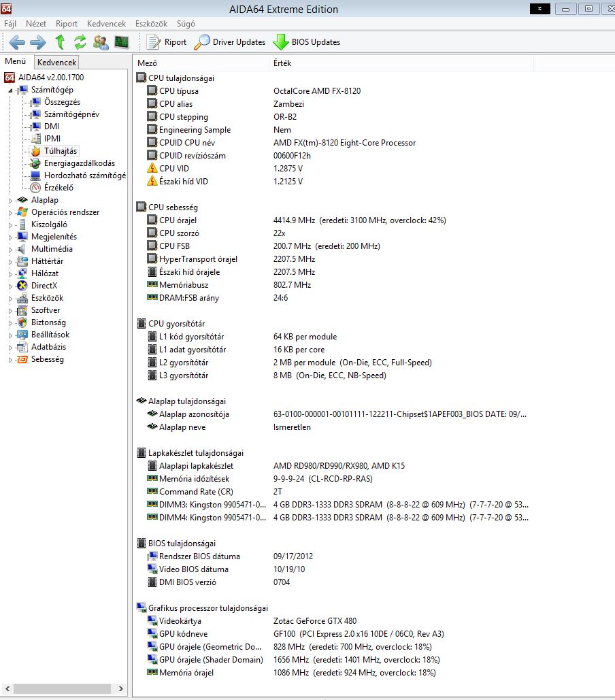Expand the Alaplap tree node
Screen dimensions: 615x700
point(11,201)
